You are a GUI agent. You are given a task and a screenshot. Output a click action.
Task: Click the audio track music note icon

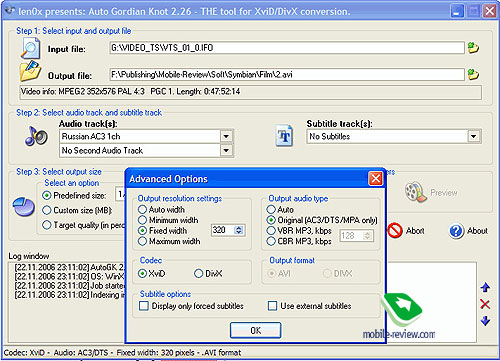(x=36, y=136)
